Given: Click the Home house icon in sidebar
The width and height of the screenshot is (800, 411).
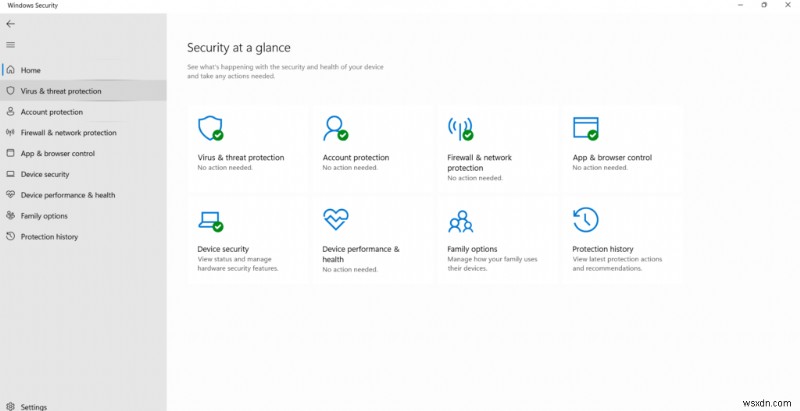Looking at the screenshot, I should click(x=10, y=70).
